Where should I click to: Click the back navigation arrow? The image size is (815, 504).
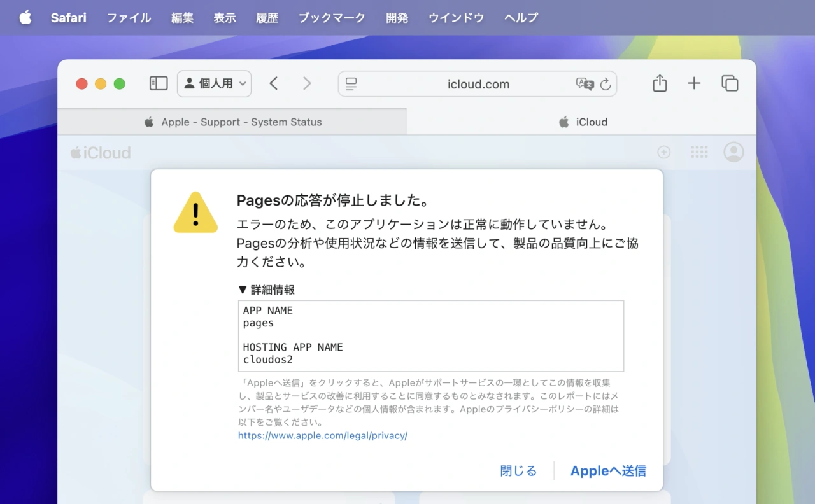pyautogui.click(x=274, y=83)
